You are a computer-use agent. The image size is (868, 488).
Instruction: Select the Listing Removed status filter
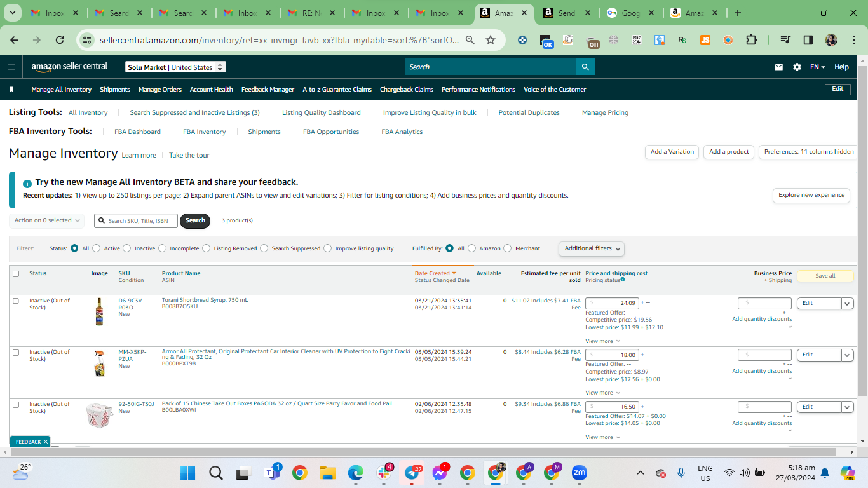click(x=206, y=248)
